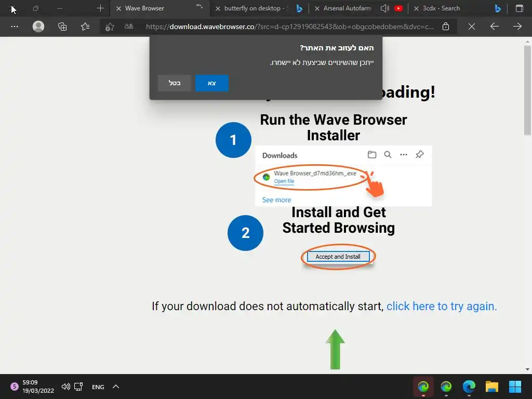View site info lock icon
The width and height of the screenshot is (532, 399).
click(446, 26)
